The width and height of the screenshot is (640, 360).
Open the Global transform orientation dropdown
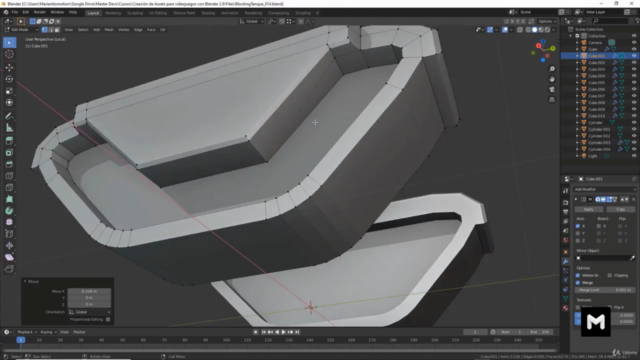point(252,21)
